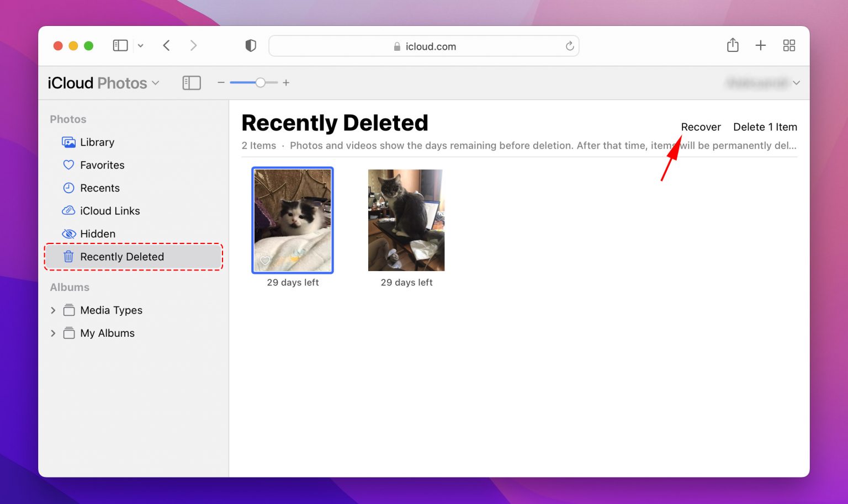Viewport: 848px width, 504px height.
Task: Toggle the iCloud Photos sidebar panel icon
Action: [x=192, y=82]
